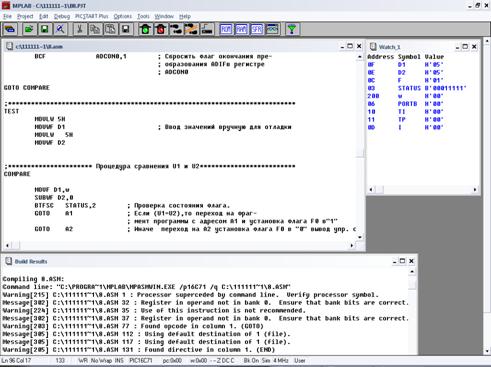Click the red traffic light Halt icon

pyautogui.click(x=161, y=29)
